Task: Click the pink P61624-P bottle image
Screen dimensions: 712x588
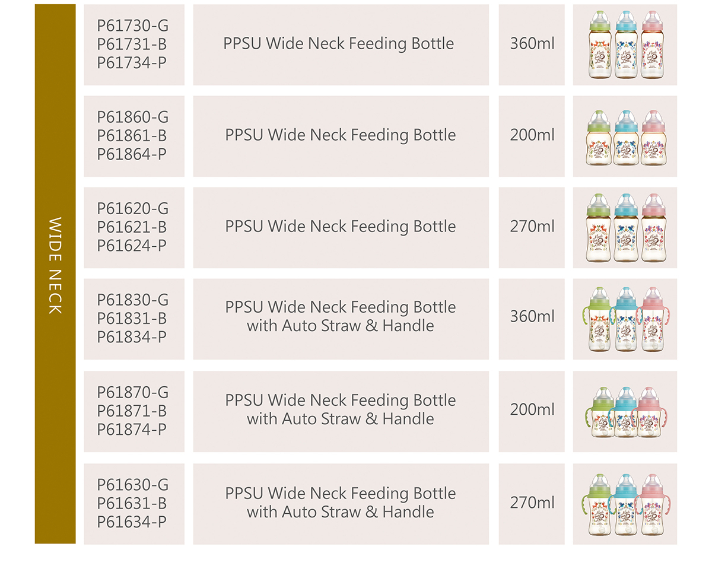Action: click(x=653, y=228)
